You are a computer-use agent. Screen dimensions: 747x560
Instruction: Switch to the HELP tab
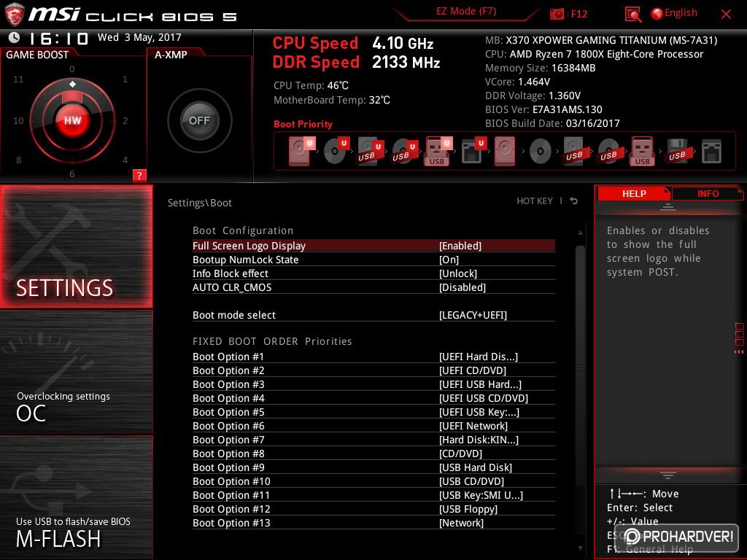(634, 193)
